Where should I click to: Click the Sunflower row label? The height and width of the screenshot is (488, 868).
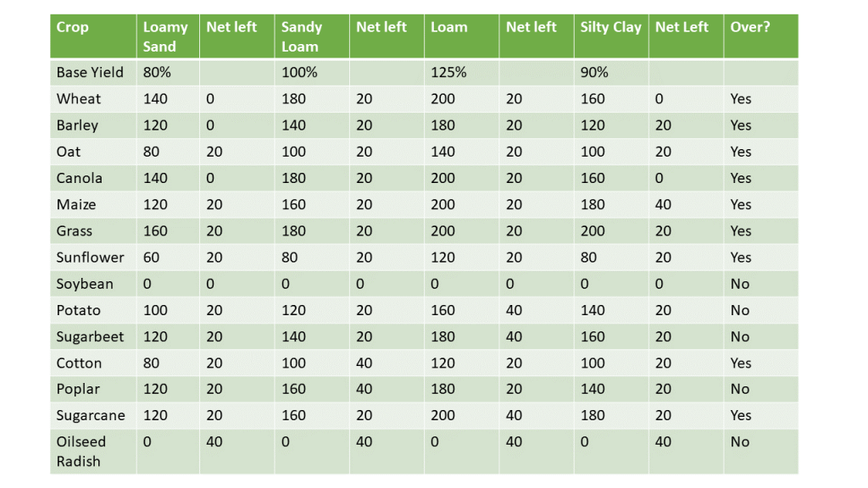90,257
